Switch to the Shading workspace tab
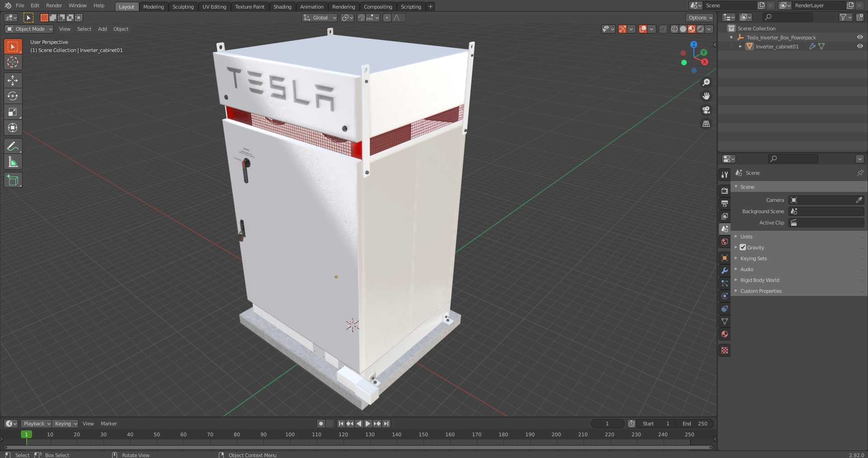This screenshot has width=868, height=458. click(282, 6)
